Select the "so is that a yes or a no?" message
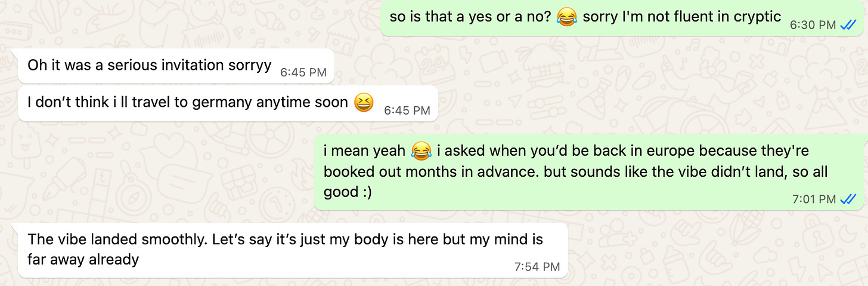 (x=622, y=18)
